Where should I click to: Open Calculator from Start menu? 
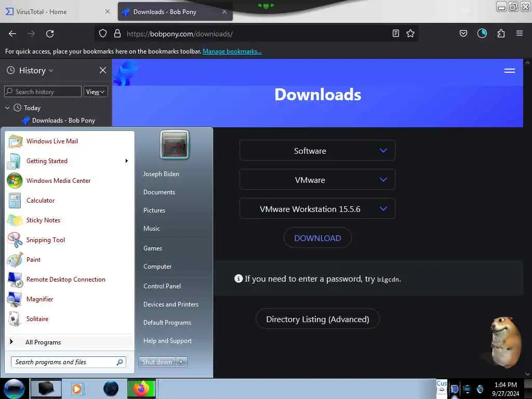click(x=70, y=200)
